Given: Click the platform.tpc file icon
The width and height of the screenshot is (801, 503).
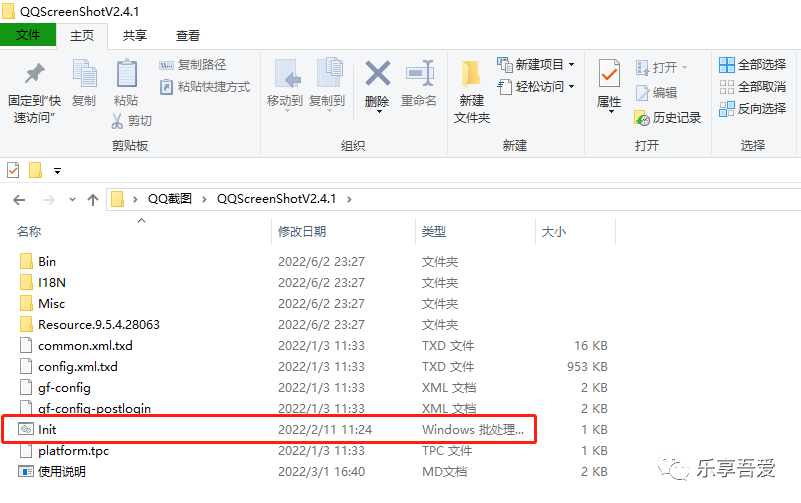Looking at the screenshot, I should 26,450.
